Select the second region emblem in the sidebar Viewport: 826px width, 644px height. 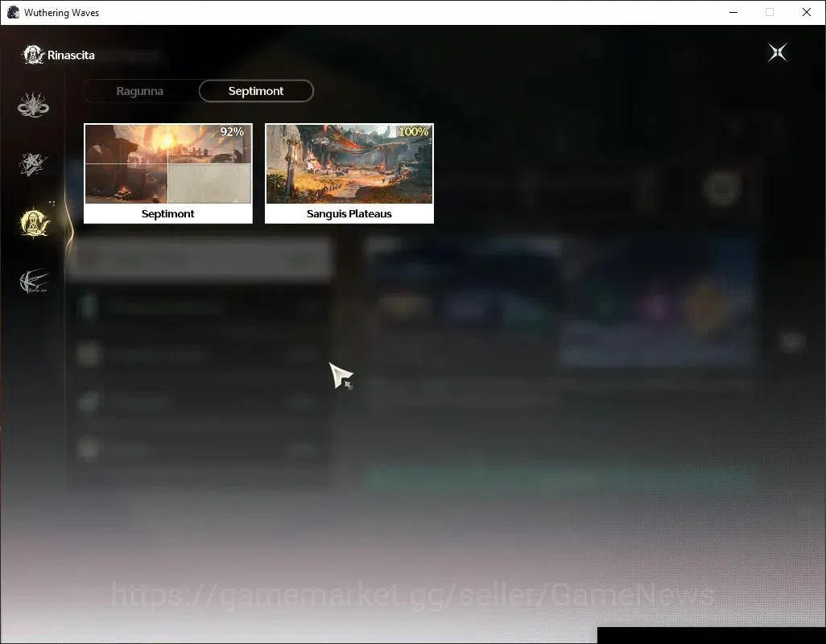pyautogui.click(x=33, y=164)
